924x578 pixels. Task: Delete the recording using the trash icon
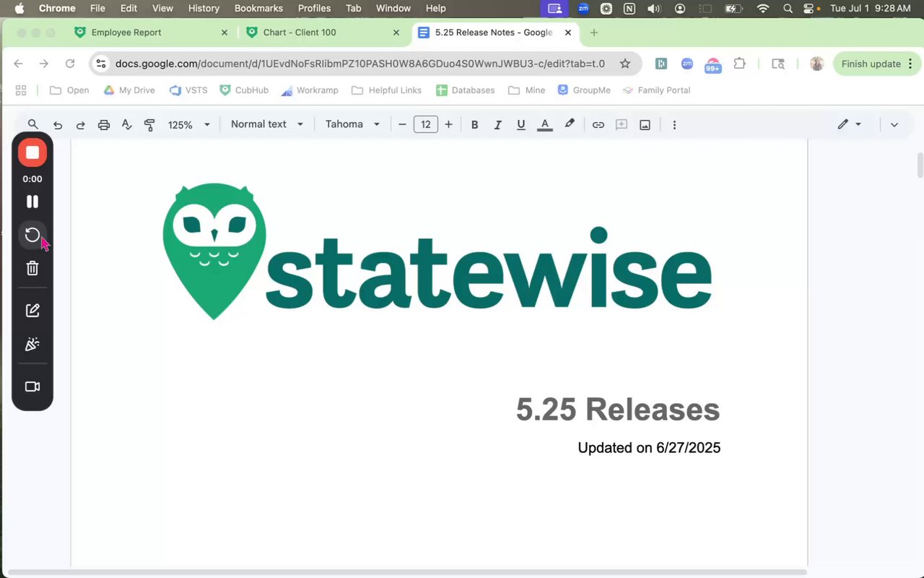(x=32, y=268)
